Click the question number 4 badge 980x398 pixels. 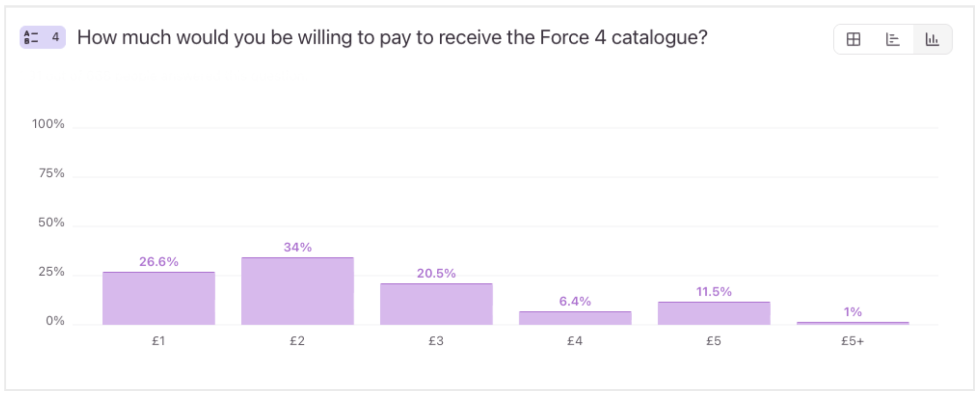[x=55, y=37]
